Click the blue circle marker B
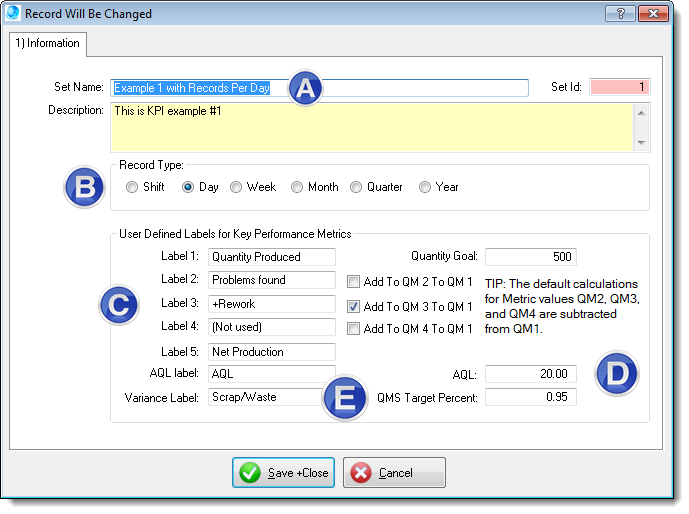The width and height of the screenshot is (689, 514). pos(84,187)
